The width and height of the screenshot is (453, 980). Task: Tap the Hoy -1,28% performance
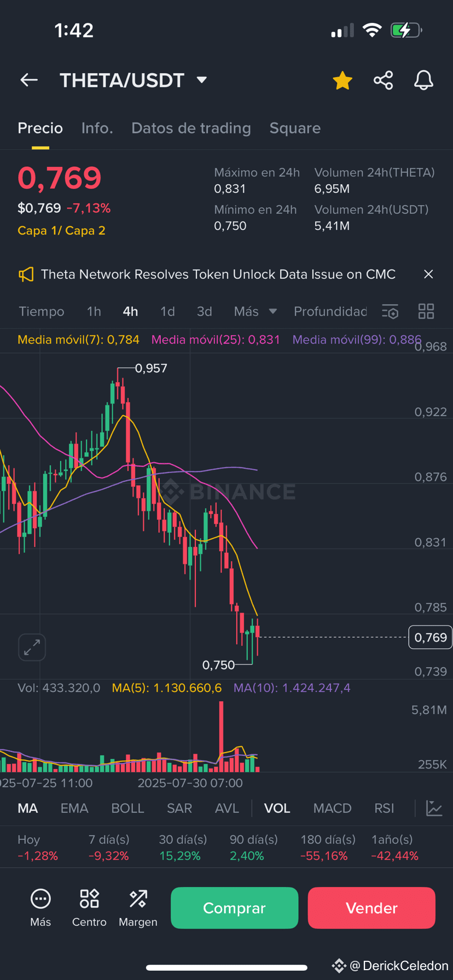(38, 848)
